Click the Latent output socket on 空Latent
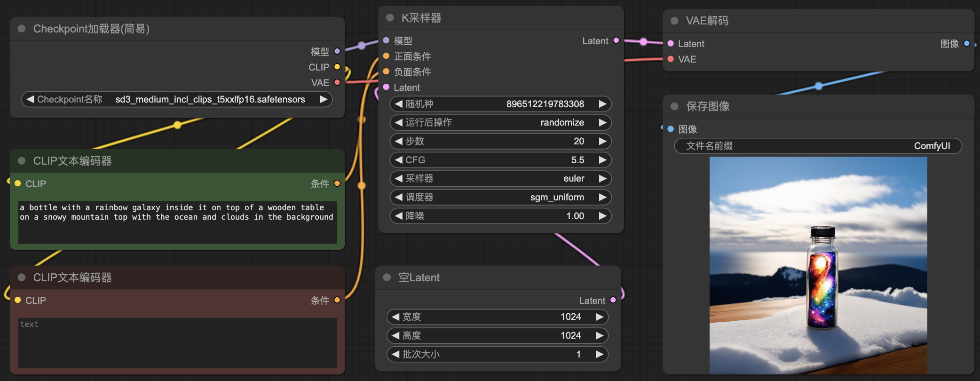This screenshot has width=980, height=381. click(613, 300)
